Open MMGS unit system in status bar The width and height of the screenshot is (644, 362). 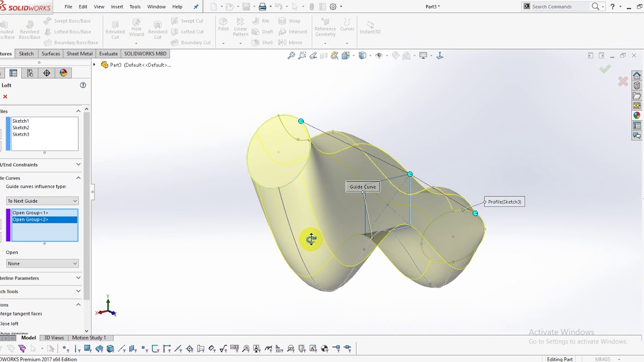point(602,359)
